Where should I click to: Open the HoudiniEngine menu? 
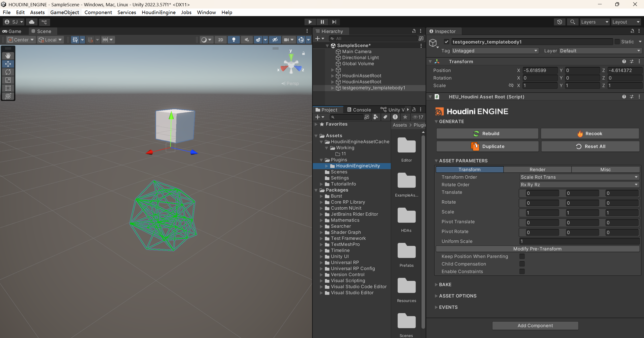click(159, 12)
